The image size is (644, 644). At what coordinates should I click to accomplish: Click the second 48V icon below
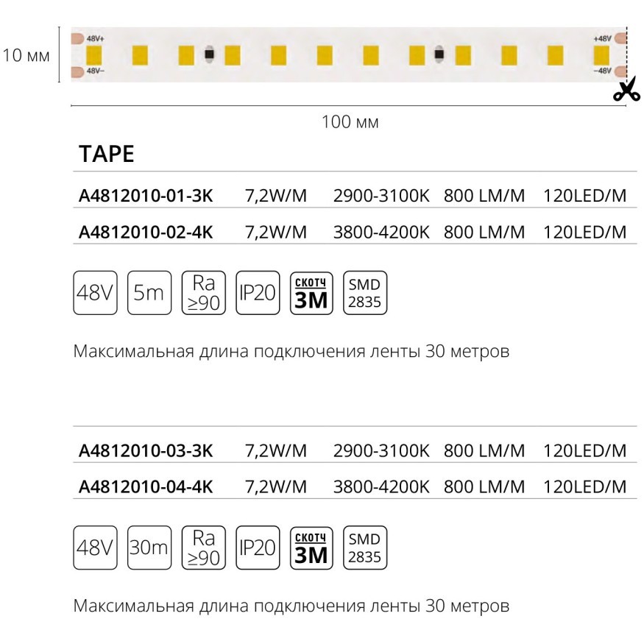(95, 548)
